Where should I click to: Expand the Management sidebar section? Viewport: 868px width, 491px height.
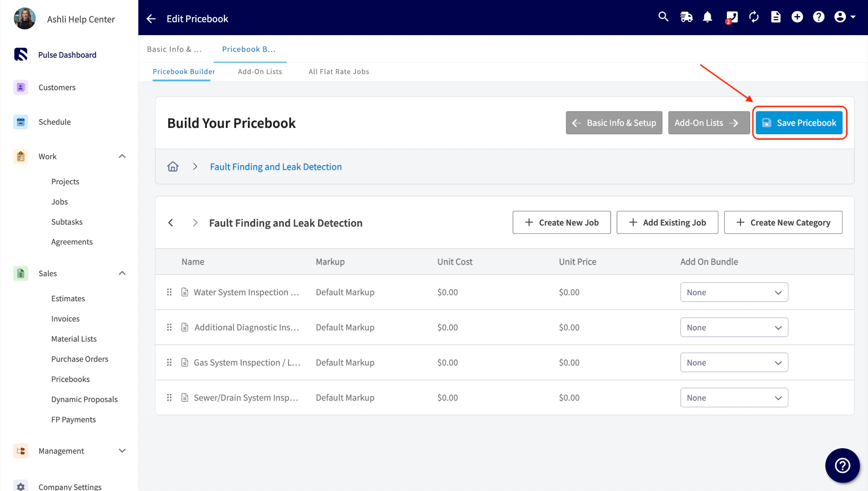click(122, 451)
